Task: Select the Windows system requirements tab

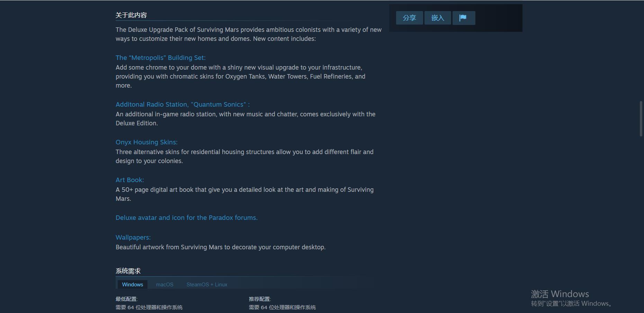Action: 132,285
